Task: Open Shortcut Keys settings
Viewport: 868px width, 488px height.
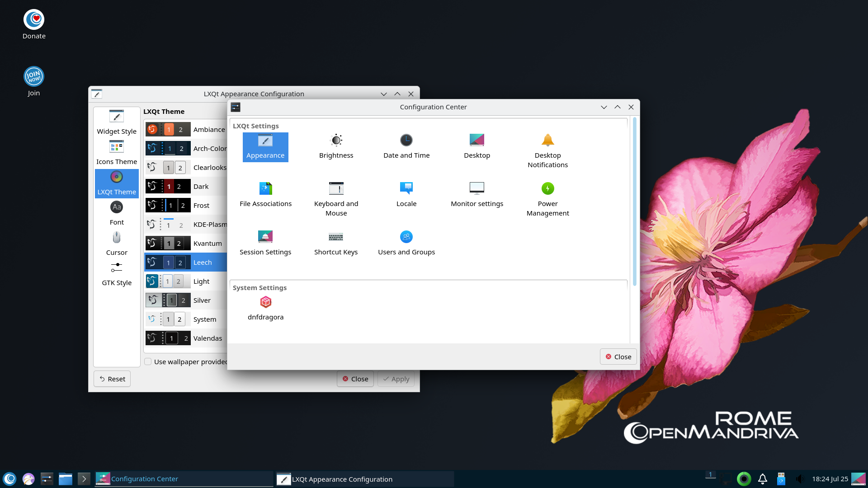Action: coord(336,244)
